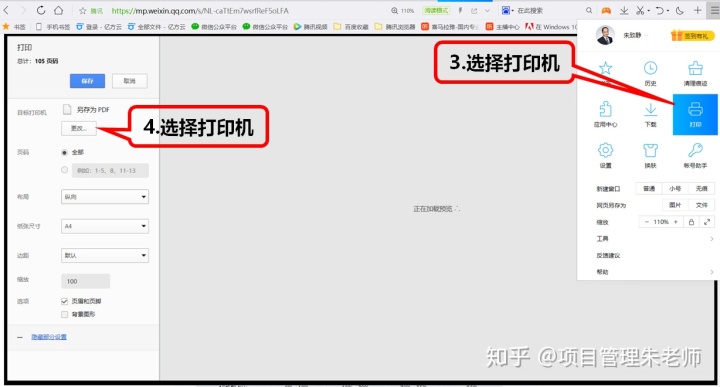720x387 pixels.
Task: Save webpage as file option
Action: pos(702,205)
